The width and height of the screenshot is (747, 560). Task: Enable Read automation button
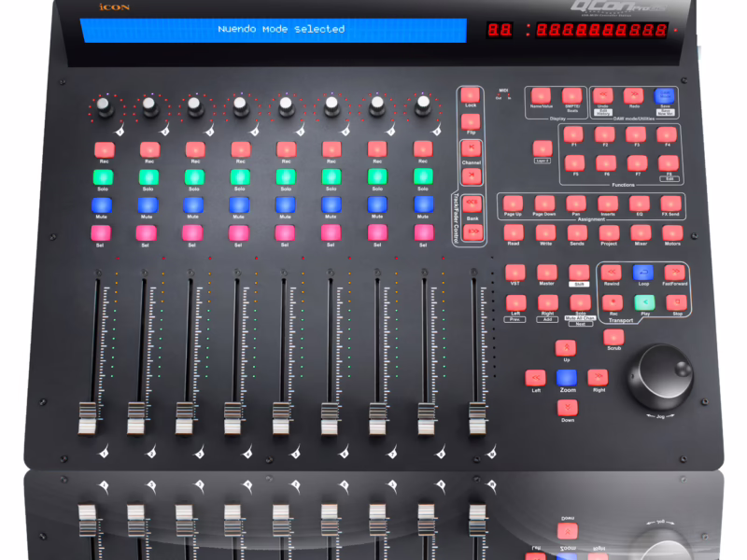point(514,233)
